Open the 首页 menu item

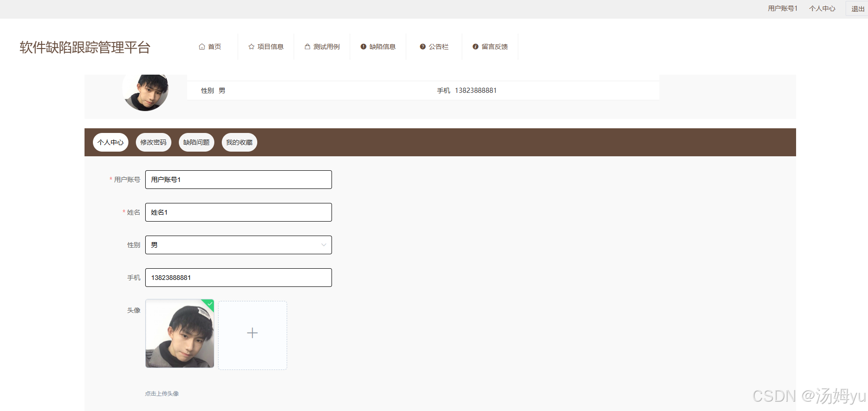coord(210,47)
